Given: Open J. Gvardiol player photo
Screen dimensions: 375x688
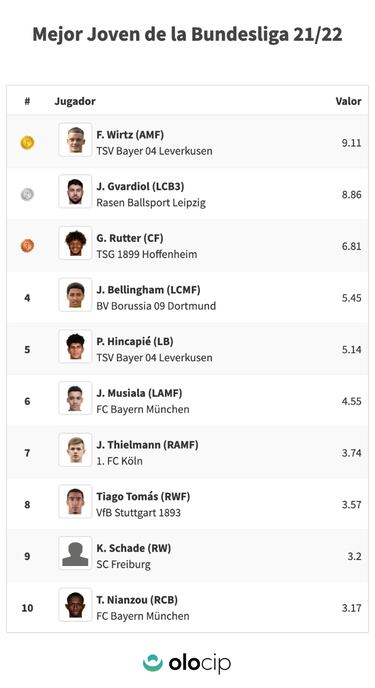Looking at the screenshot, I should [x=75, y=191].
